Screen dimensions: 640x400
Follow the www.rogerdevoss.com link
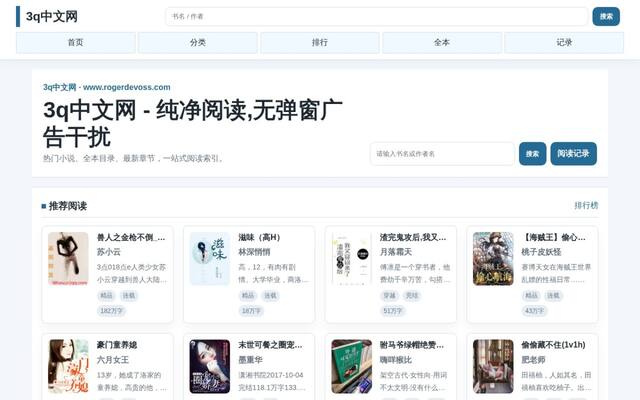(127, 87)
